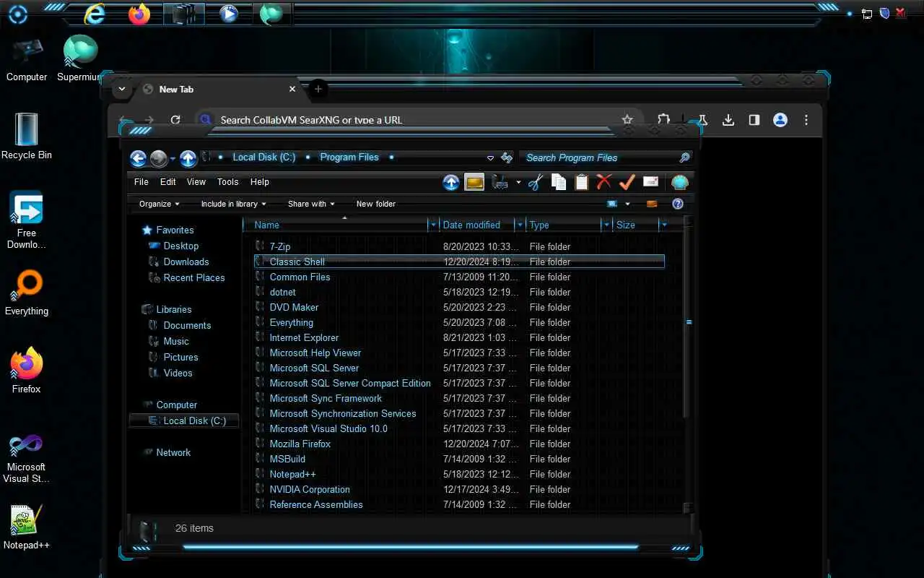
Task: Click the E-mail envelope toolbar icon
Action: pos(650,182)
